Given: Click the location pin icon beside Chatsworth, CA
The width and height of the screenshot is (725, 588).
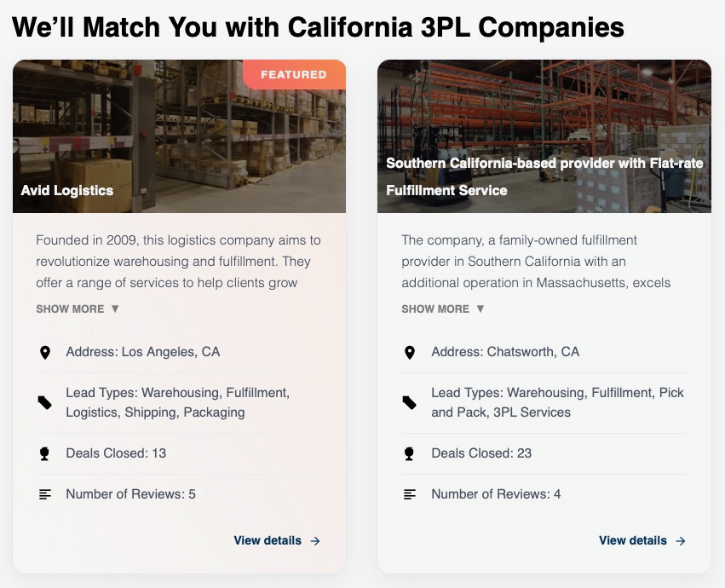Looking at the screenshot, I should [x=410, y=352].
